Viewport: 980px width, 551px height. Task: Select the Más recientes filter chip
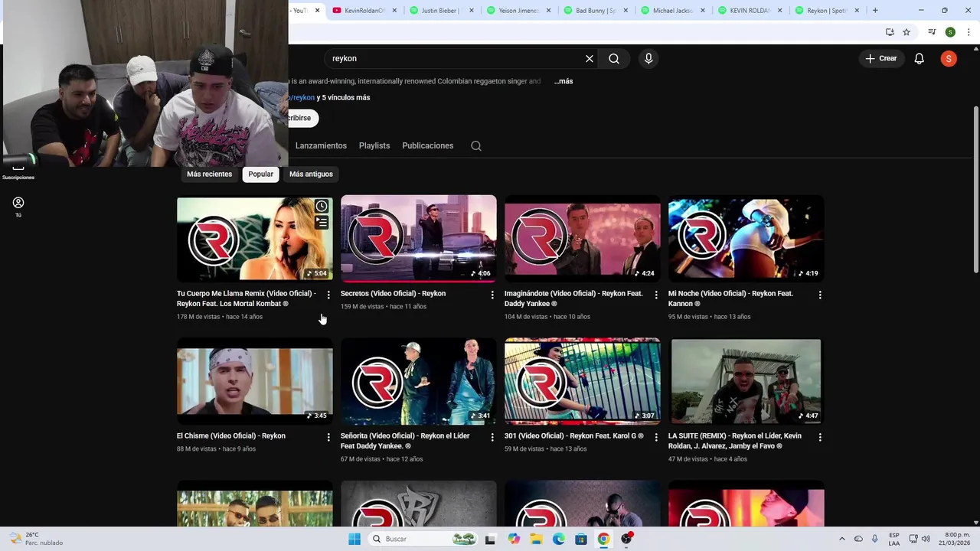tap(209, 174)
